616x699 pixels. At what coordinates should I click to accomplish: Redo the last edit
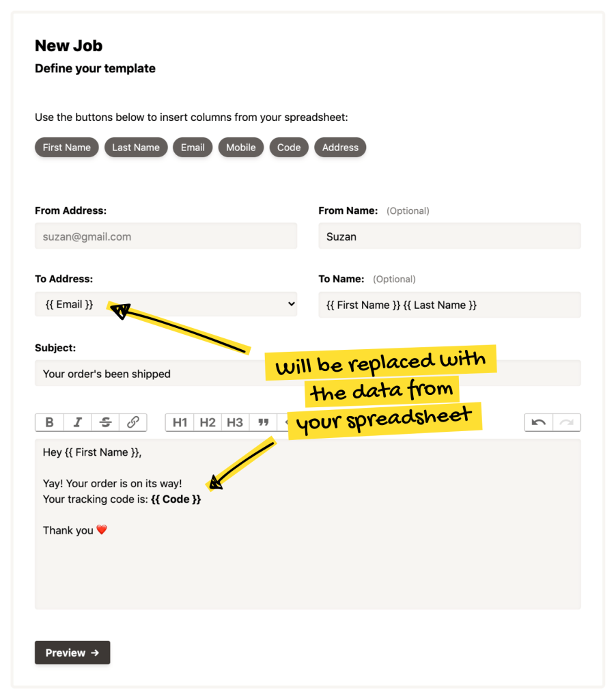tap(567, 422)
